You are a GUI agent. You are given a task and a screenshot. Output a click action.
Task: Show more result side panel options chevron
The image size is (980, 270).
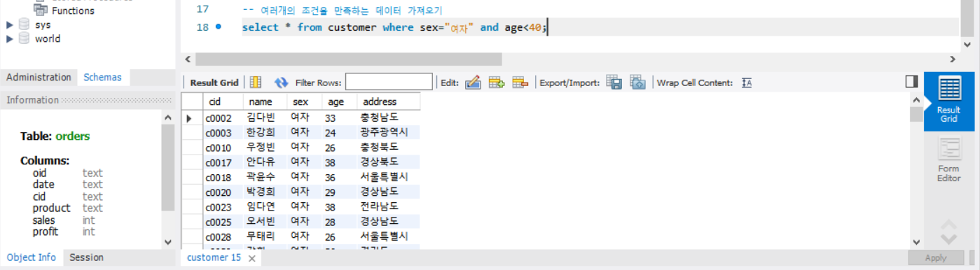pyautogui.click(x=948, y=239)
